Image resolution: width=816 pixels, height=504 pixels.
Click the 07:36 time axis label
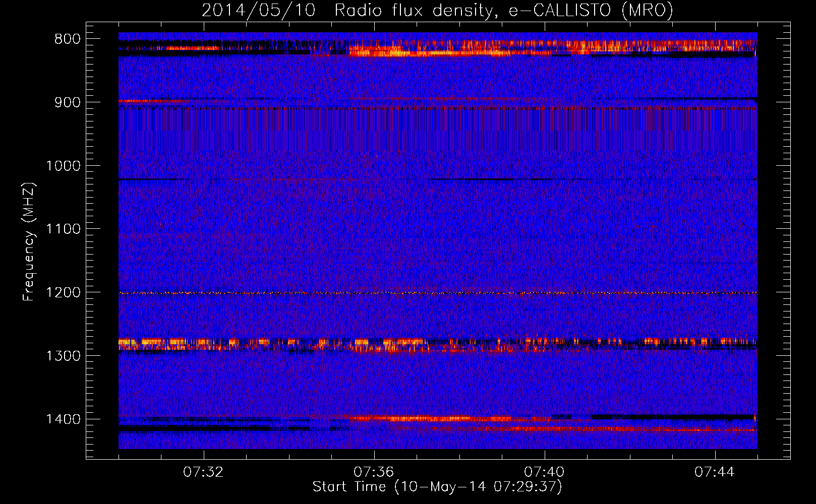374,472
